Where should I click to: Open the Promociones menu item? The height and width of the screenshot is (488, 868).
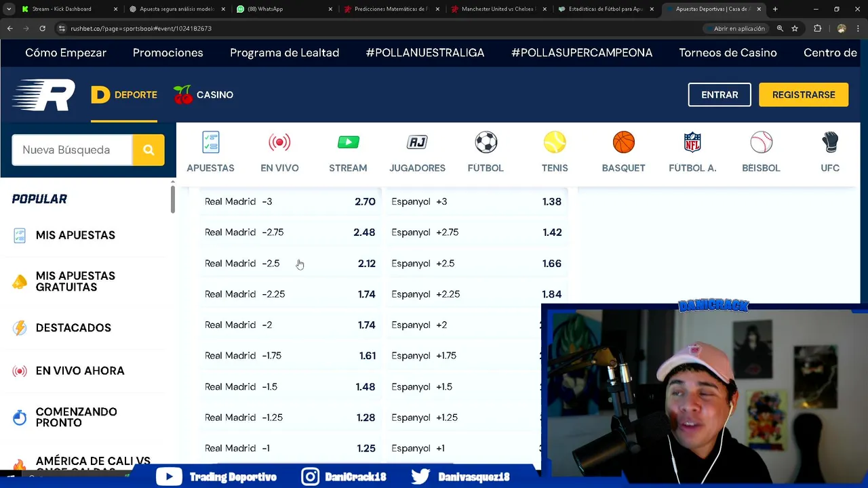pyautogui.click(x=168, y=53)
